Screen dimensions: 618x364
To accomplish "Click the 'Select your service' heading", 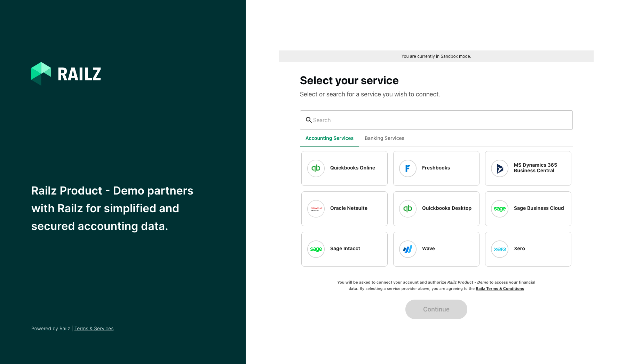I will 349,80.
